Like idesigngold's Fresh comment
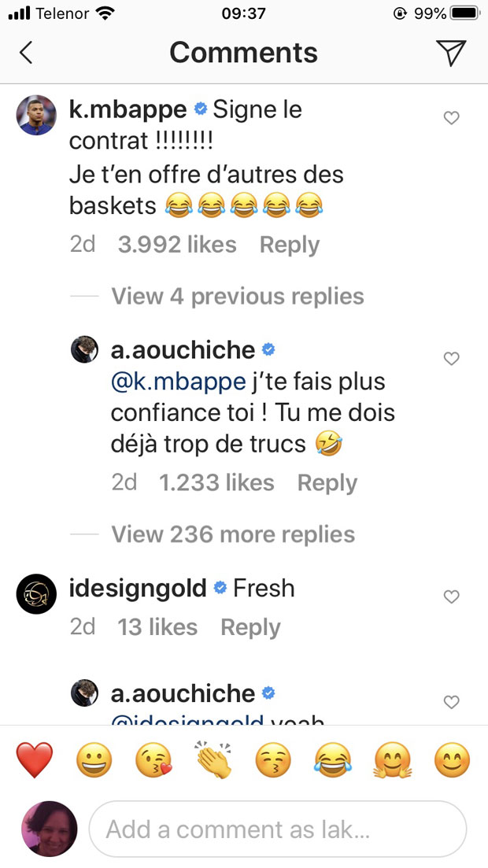The image size is (488, 868). [x=452, y=597]
